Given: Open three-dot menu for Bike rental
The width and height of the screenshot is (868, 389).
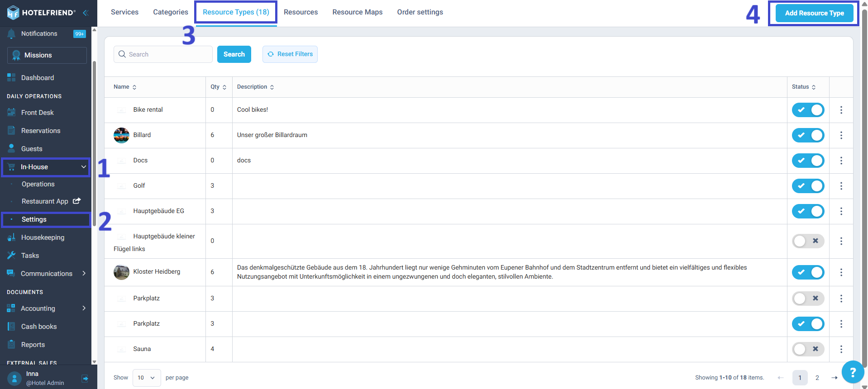Looking at the screenshot, I should click(841, 110).
